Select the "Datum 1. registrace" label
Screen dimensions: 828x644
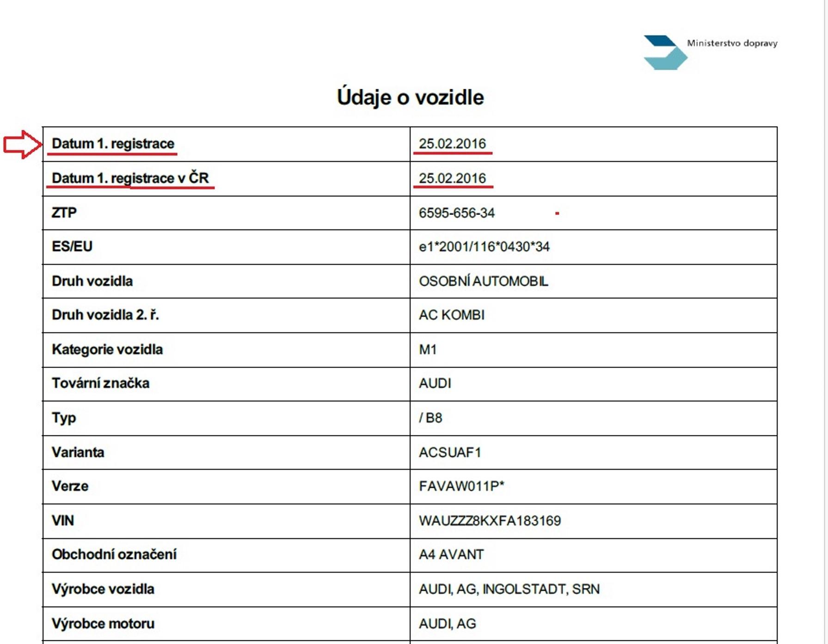point(113,144)
